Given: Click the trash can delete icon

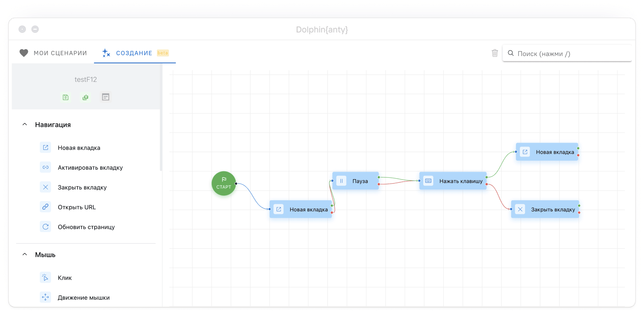Looking at the screenshot, I should 495,53.
